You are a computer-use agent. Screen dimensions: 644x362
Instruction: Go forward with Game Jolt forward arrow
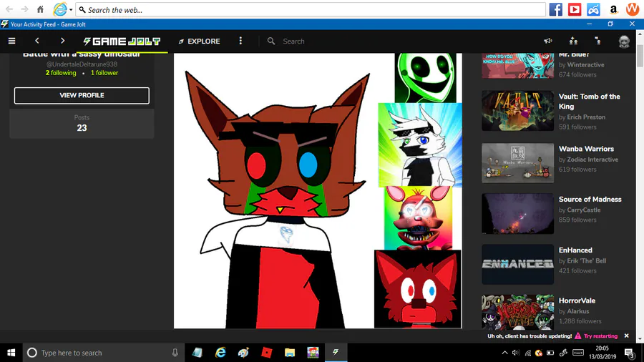pyautogui.click(x=62, y=41)
